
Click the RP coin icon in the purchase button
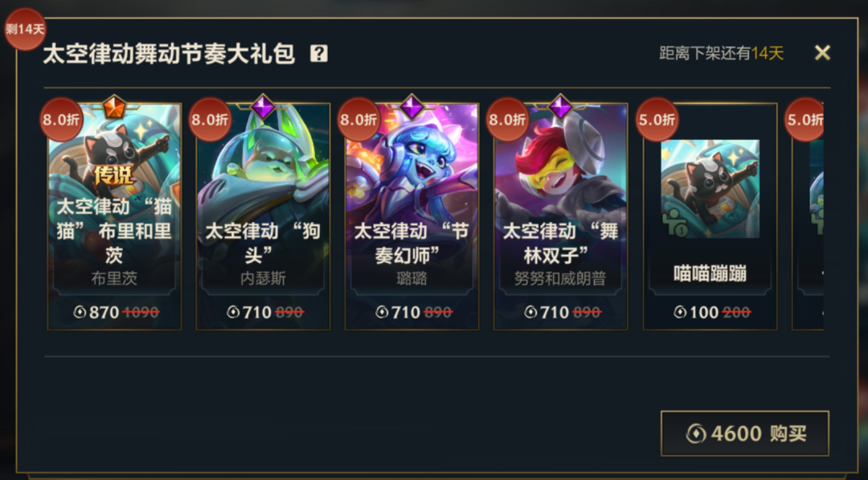click(696, 433)
